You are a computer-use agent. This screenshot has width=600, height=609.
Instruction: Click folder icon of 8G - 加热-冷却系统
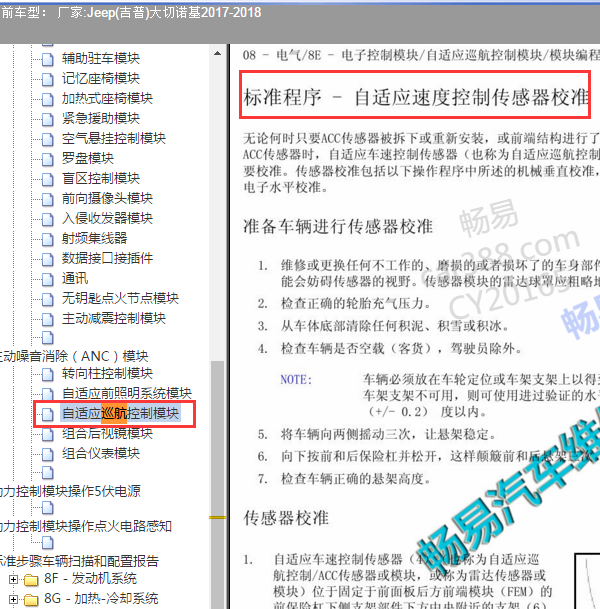point(31,600)
